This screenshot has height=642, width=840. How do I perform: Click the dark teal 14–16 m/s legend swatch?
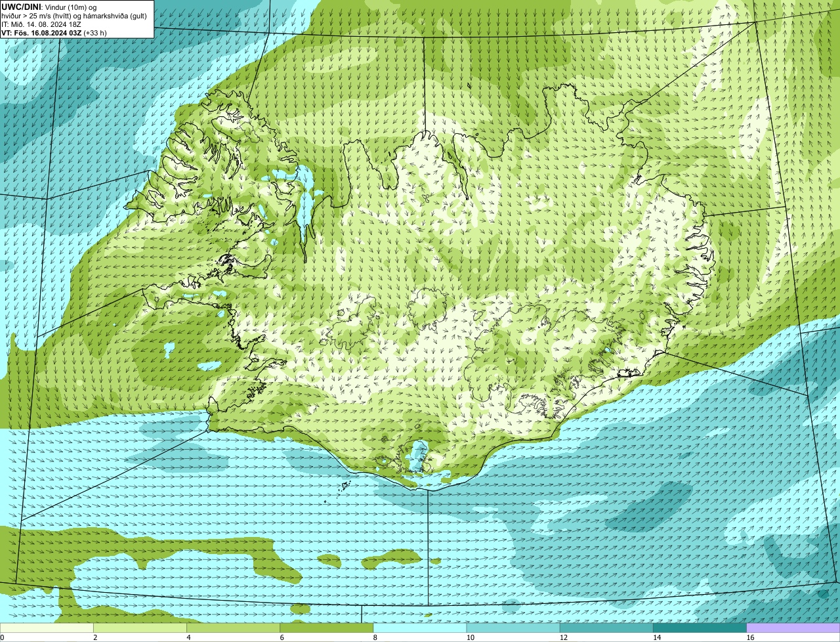click(700, 628)
